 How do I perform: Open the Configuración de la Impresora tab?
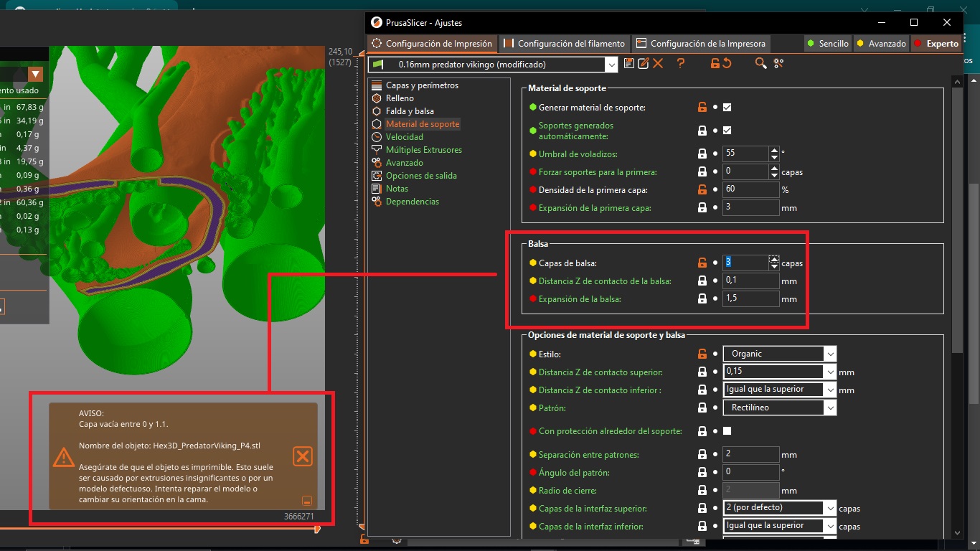pos(701,44)
